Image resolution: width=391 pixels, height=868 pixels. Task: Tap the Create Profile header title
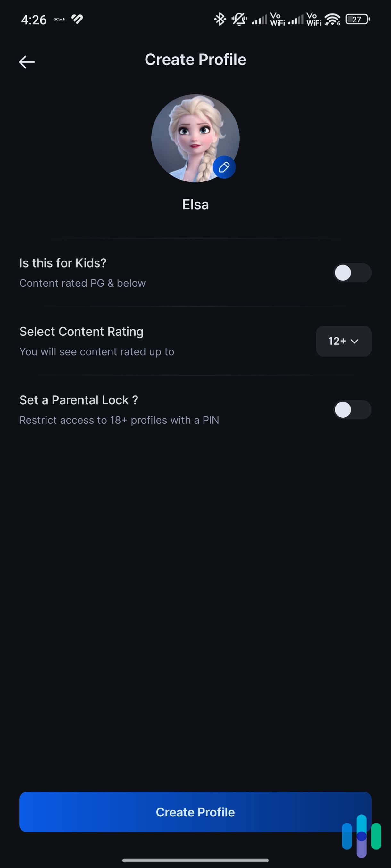point(195,60)
